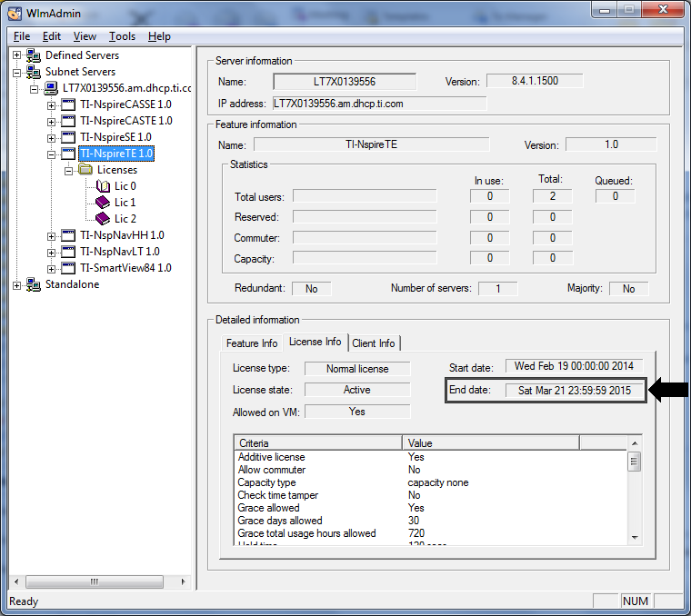This screenshot has height=616, width=691.
Task: Open the View menu
Action: click(x=85, y=36)
